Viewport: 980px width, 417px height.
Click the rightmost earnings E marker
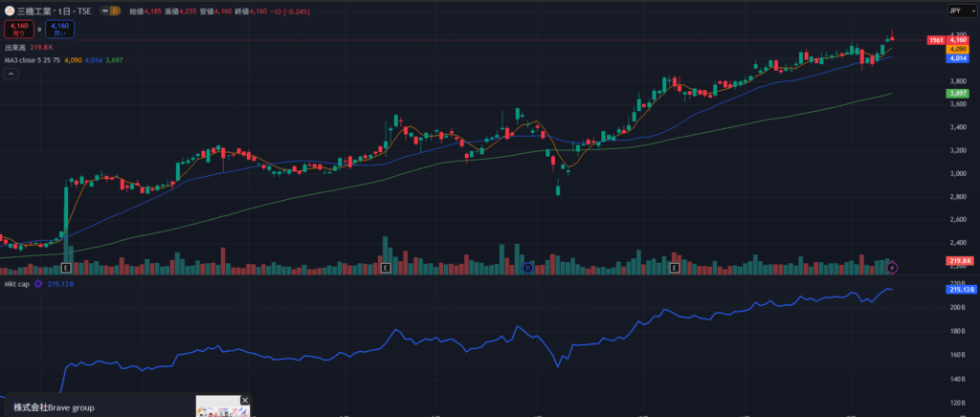tap(675, 268)
